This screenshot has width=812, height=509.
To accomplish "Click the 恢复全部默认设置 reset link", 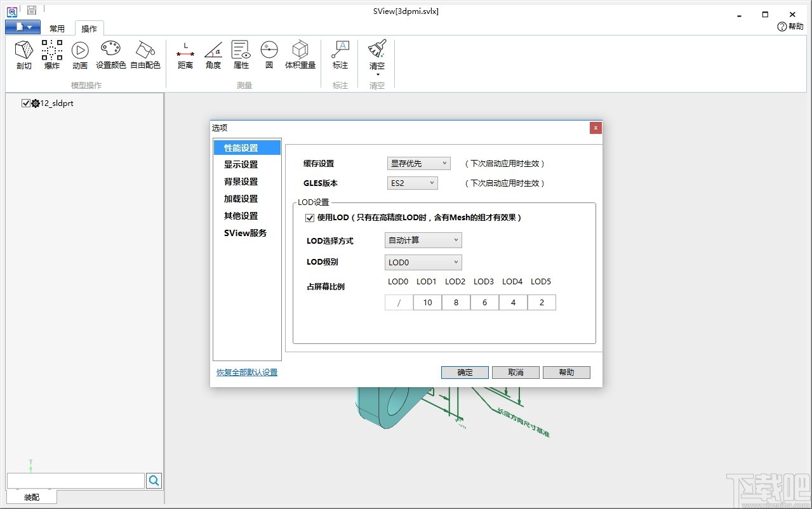I will 246,372.
